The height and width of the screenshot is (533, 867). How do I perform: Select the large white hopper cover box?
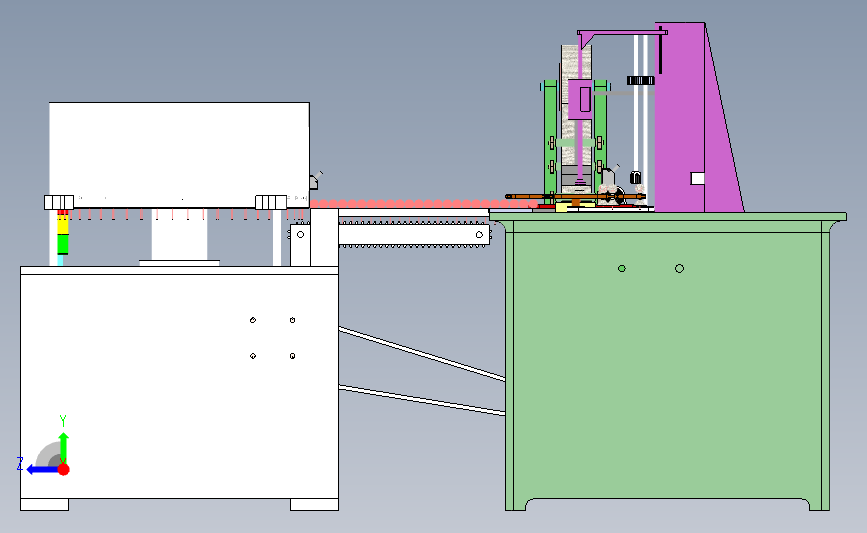(179, 155)
